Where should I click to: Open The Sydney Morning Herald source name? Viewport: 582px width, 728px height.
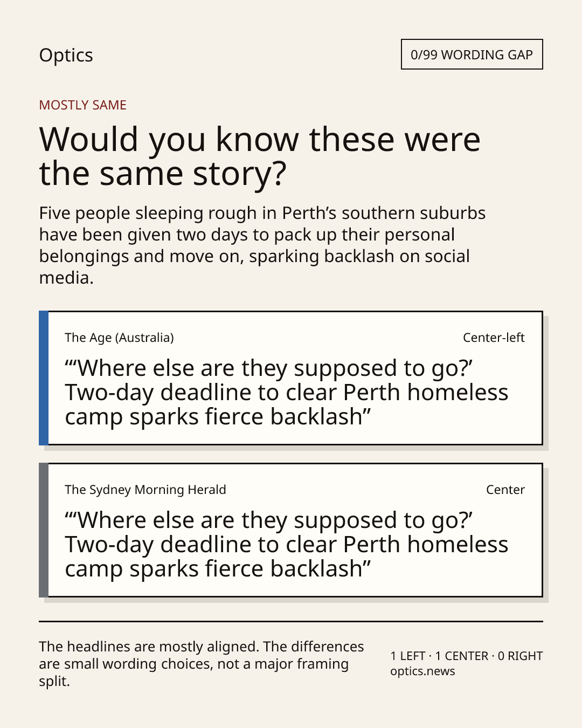145,490
